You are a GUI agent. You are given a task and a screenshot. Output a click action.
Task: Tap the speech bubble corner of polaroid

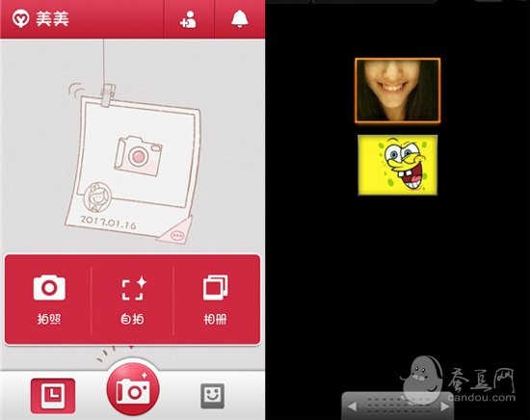[x=176, y=231]
